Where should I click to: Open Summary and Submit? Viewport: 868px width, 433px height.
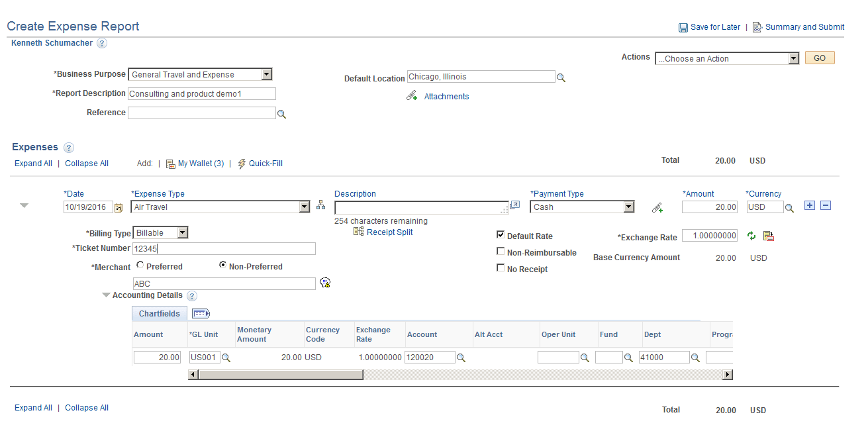point(804,26)
